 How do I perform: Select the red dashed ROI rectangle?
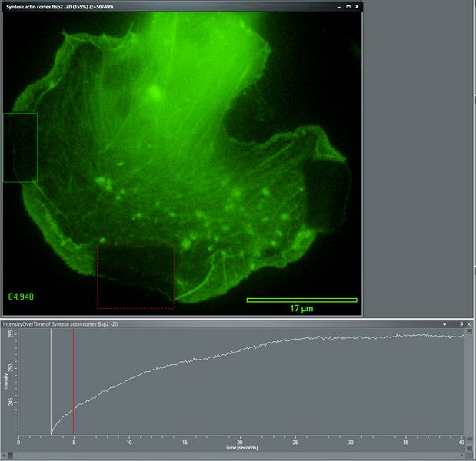[135, 276]
